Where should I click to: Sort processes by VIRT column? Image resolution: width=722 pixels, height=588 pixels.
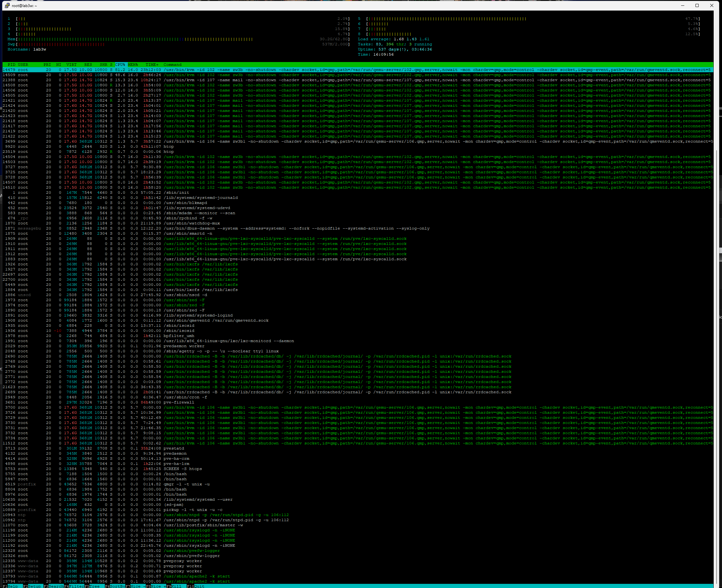(x=71, y=65)
